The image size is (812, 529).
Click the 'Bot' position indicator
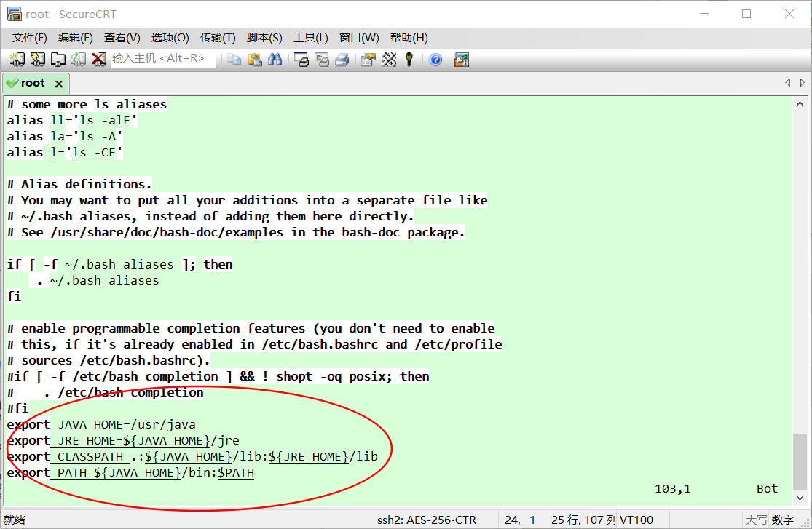pyautogui.click(x=767, y=489)
